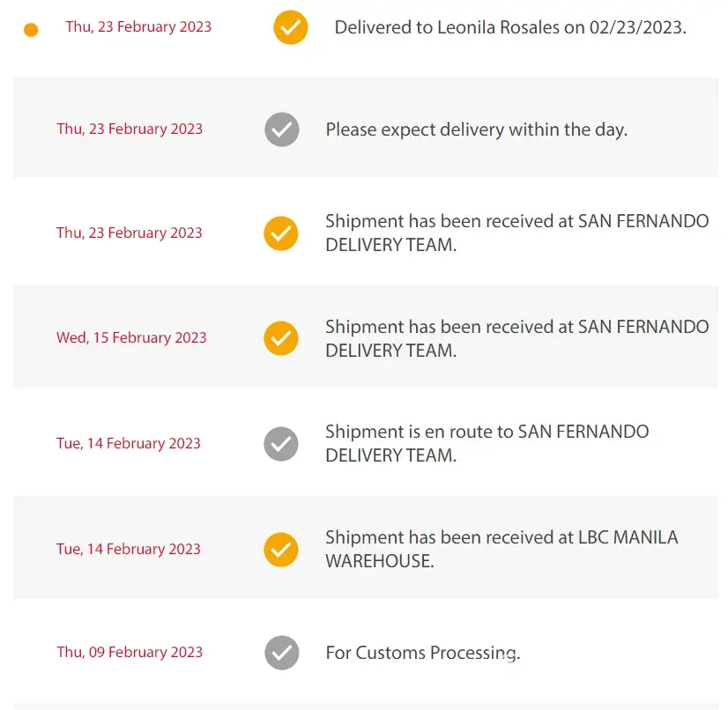Viewport: 728px width, 710px height.
Task: Click gray checkmark beside 'For Customs Processing'
Action: [x=281, y=653]
